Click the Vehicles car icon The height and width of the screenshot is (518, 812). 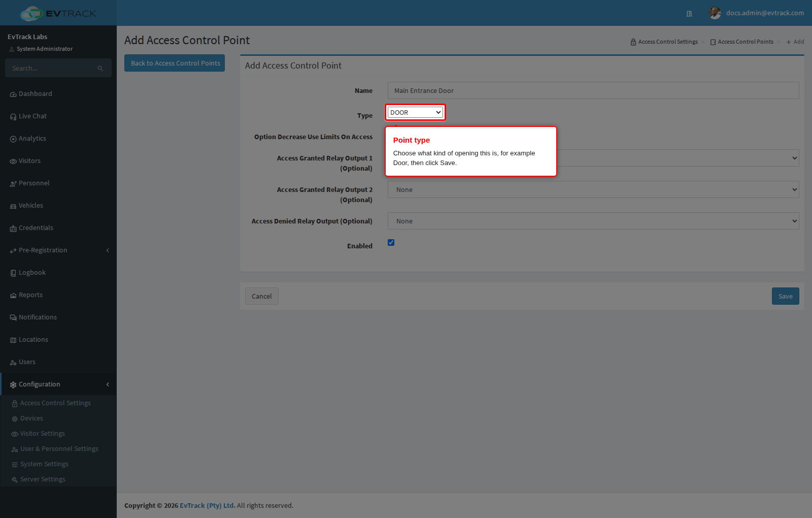click(x=13, y=206)
